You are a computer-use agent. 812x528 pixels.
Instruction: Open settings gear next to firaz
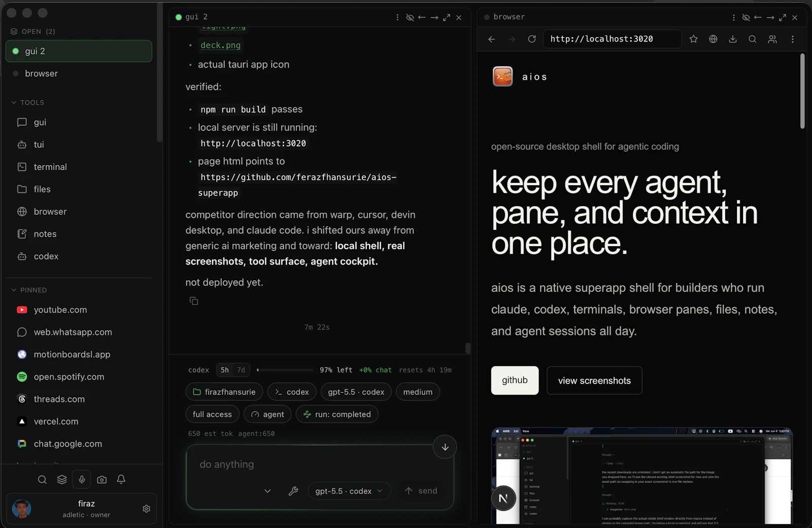point(146,509)
